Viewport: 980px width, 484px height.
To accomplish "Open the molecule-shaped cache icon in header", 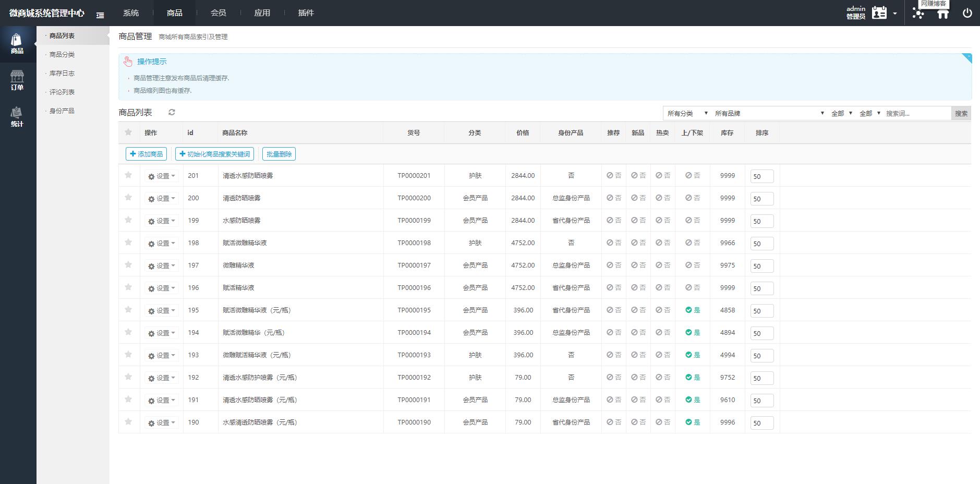I will 918,14.
